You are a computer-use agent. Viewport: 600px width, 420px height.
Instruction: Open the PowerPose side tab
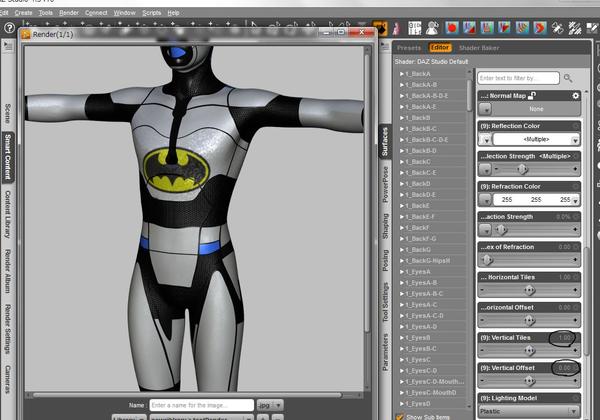coord(385,184)
